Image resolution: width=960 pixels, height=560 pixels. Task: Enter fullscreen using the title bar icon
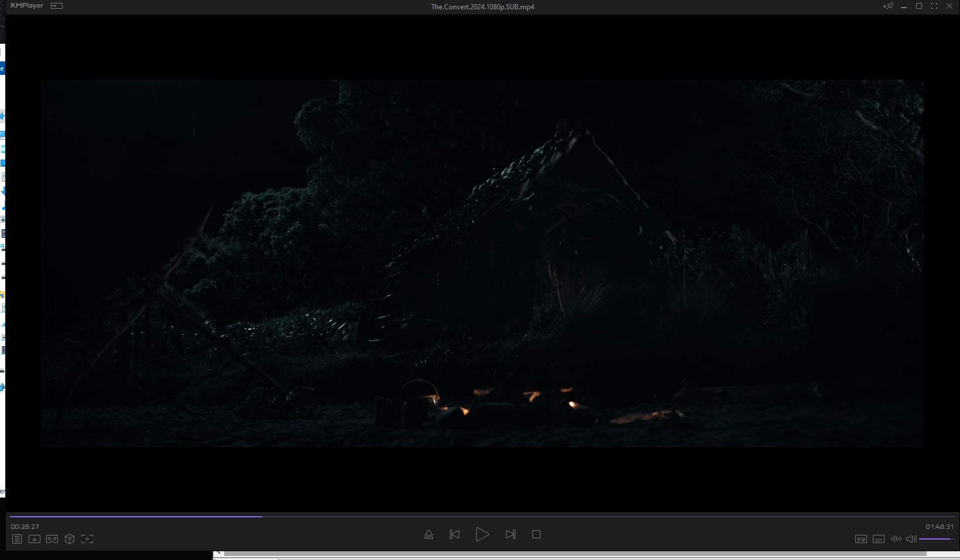pyautogui.click(x=934, y=6)
